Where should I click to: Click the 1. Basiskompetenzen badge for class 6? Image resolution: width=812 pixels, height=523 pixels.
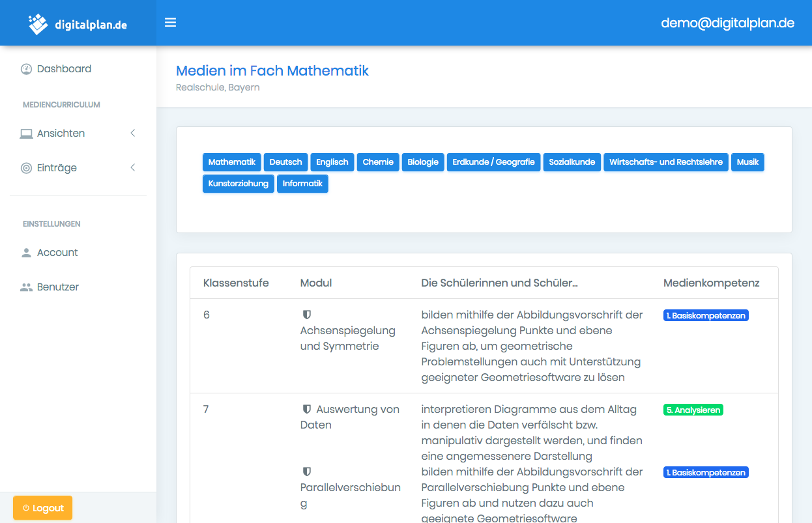click(706, 315)
